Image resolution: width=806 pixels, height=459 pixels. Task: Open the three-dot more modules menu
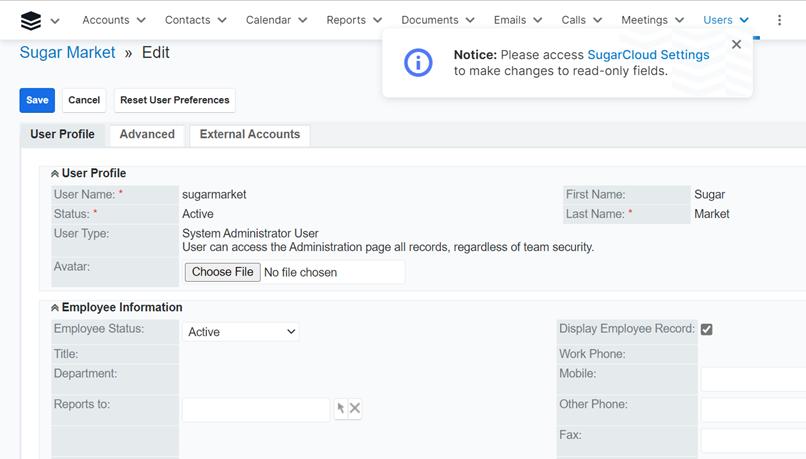[x=779, y=20]
